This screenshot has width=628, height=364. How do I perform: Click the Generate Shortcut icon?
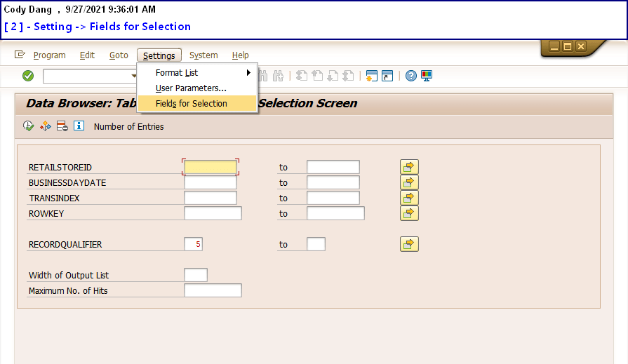click(x=387, y=76)
